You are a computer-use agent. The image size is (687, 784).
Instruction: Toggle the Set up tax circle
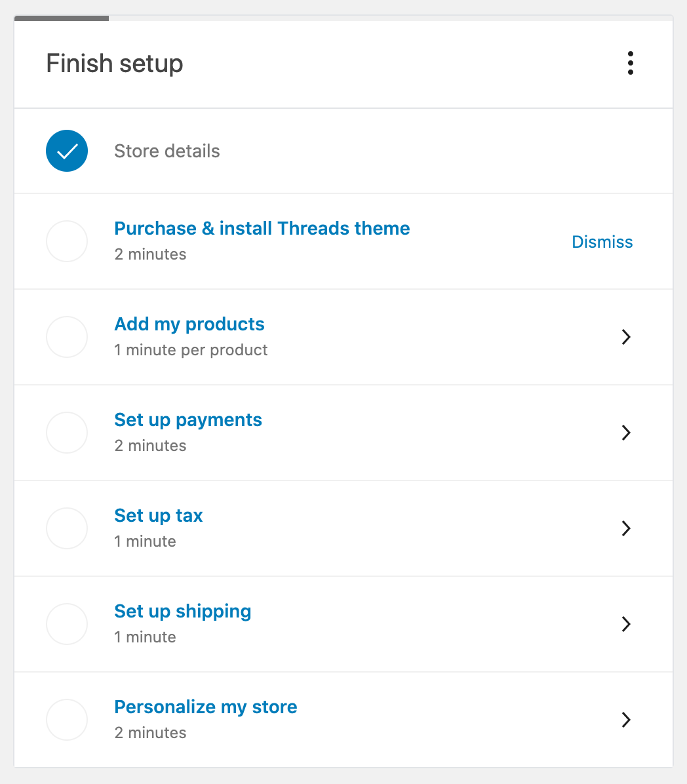67,528
